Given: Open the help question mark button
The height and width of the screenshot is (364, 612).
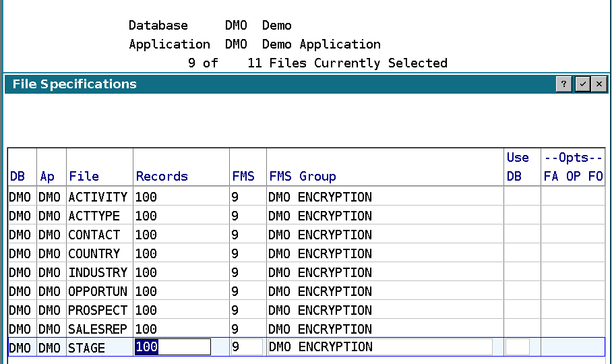Looking at the screenshot, I should [x=563, y=84].
